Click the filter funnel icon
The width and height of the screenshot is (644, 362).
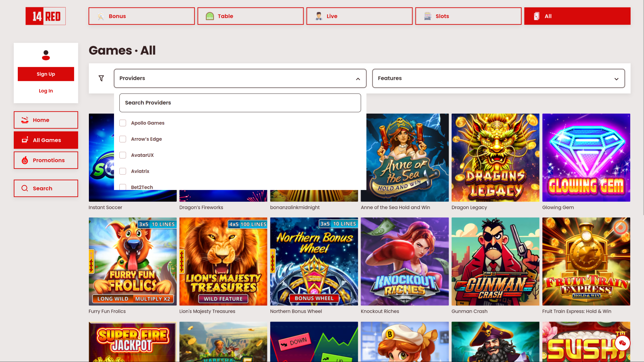click(101, 78)
